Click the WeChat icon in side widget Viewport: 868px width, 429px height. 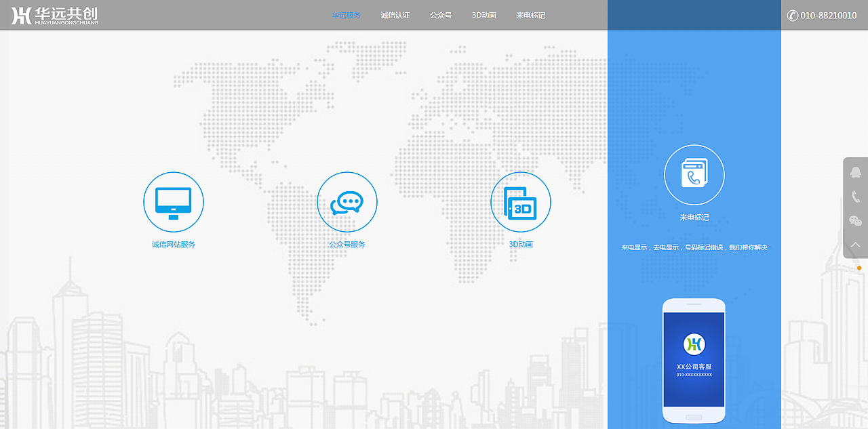coord(856,221)
